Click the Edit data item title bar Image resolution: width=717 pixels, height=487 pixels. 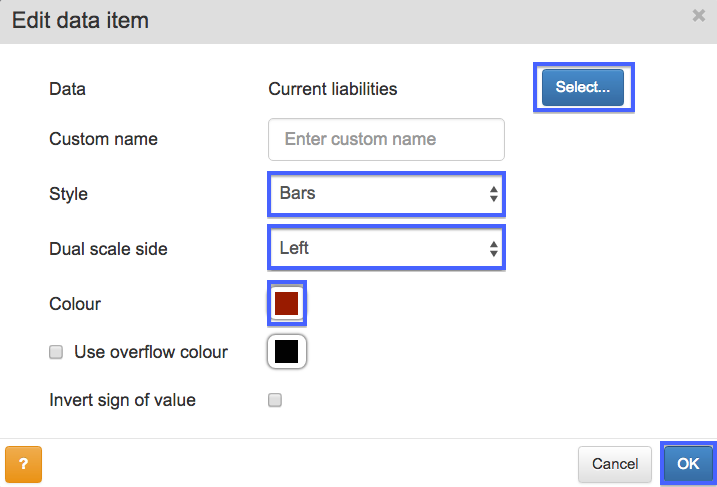[358, 21]
